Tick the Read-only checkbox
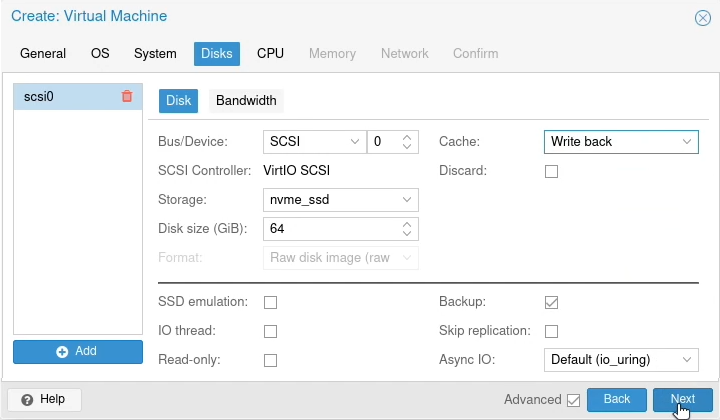Screen dimensions: 720x420 pos(270,360)
